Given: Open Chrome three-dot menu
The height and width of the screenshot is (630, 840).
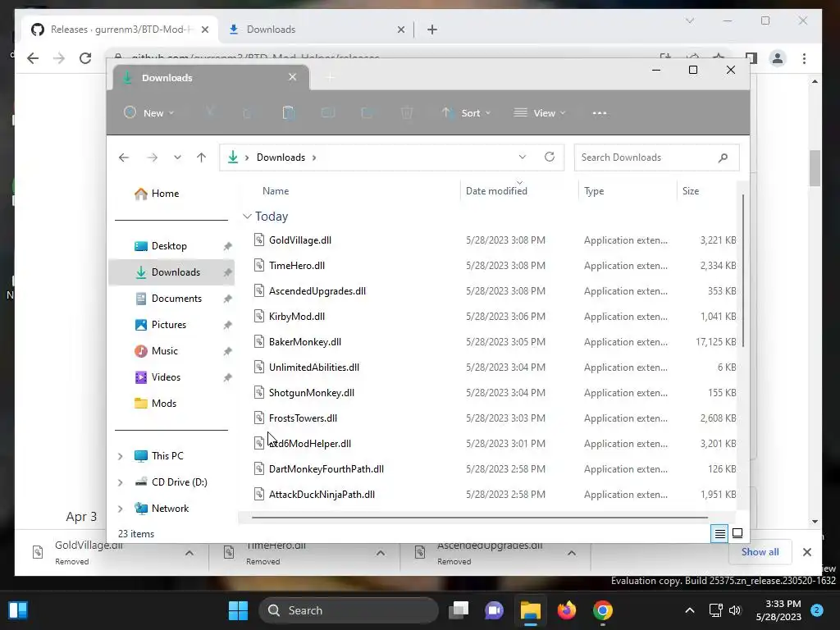Looking at the screenshot, I should coord(804,58).
